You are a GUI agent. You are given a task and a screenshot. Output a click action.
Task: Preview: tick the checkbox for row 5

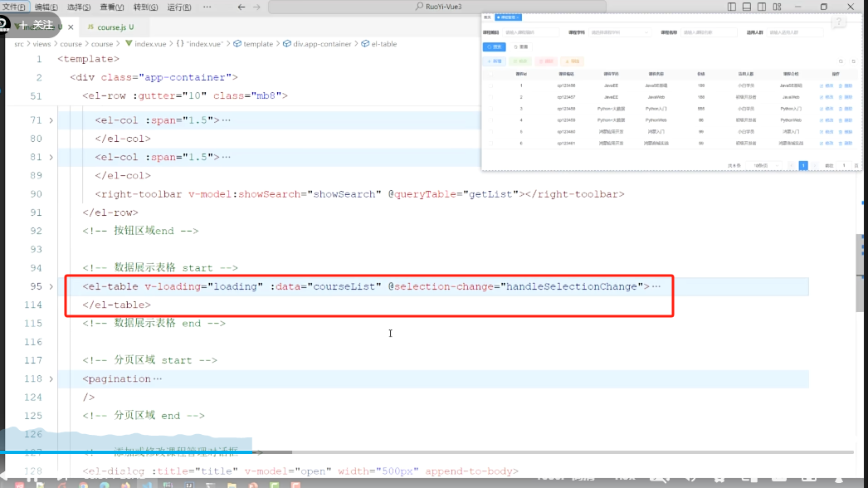491,132
